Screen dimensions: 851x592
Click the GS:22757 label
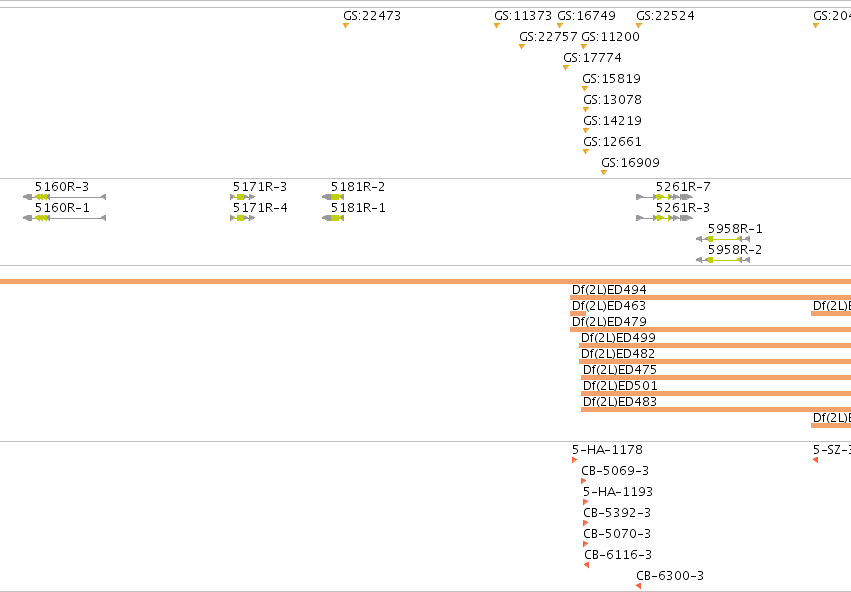(548, 37)
